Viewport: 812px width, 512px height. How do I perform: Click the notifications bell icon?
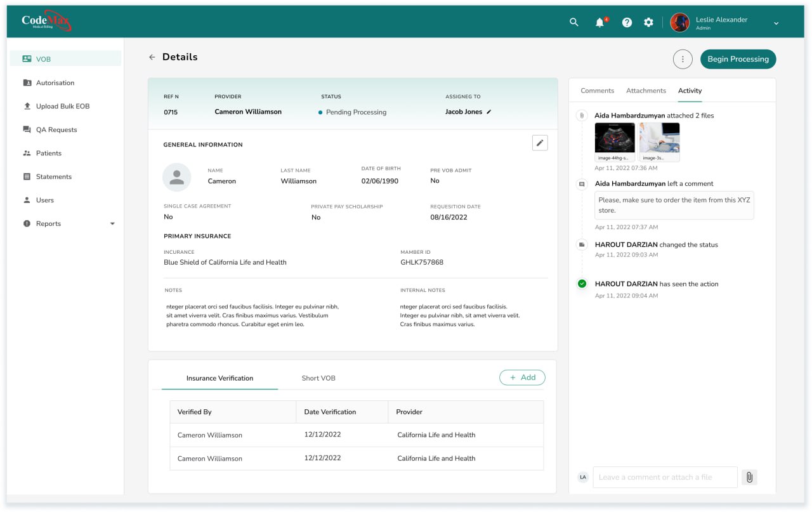[599, 22]
